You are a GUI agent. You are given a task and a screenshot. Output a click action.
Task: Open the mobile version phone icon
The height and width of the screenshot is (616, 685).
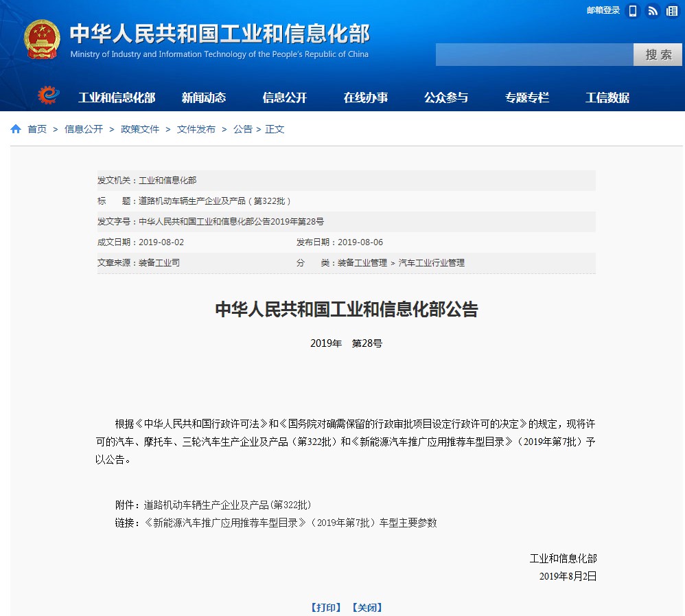[633, 10]
